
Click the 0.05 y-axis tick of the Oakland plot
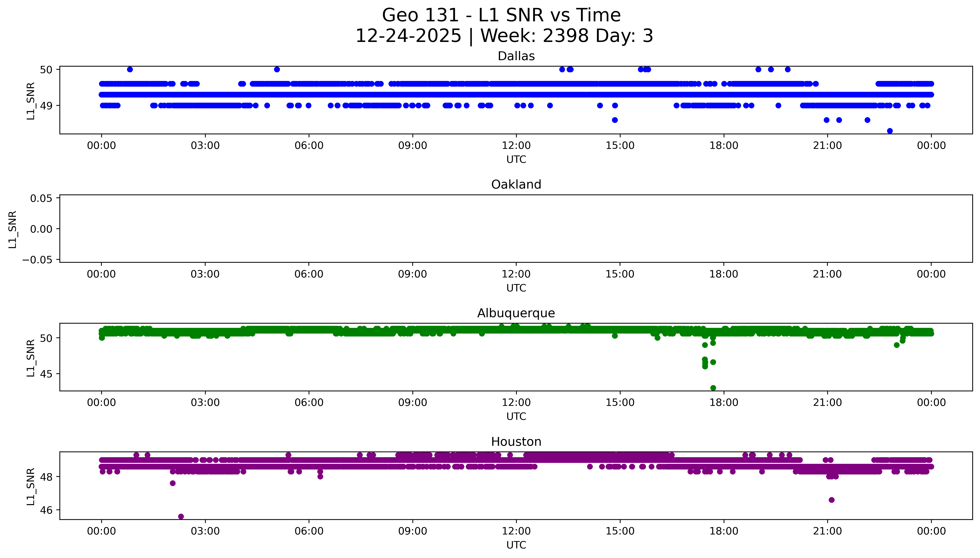(41, 199)
